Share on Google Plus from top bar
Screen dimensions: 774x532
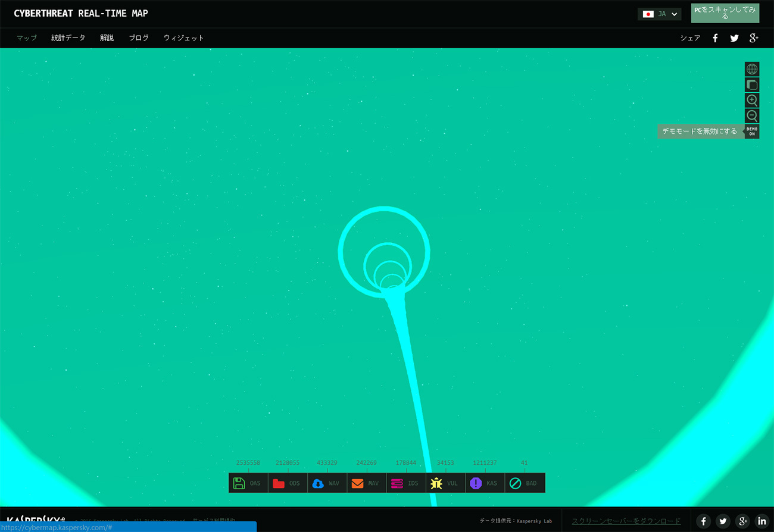[x=754, y=37]
